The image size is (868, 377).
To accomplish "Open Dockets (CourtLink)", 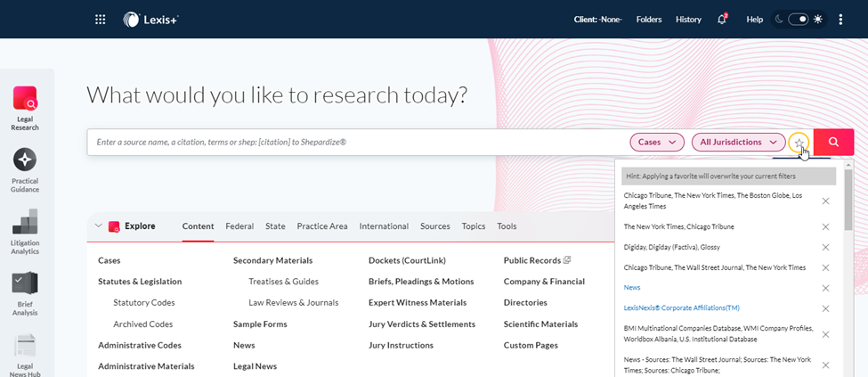I will pyautogui.click(x=407, y=260).
